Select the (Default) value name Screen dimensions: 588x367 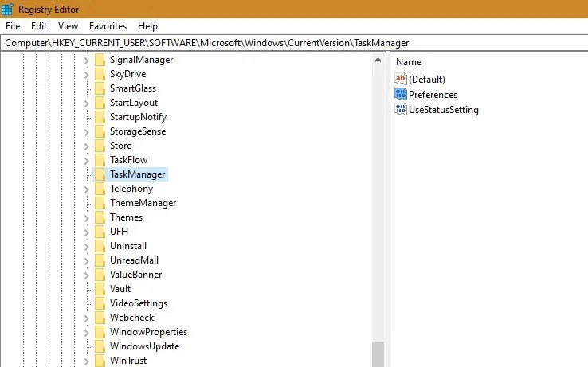pyautogui.click(x=427, y=80)
